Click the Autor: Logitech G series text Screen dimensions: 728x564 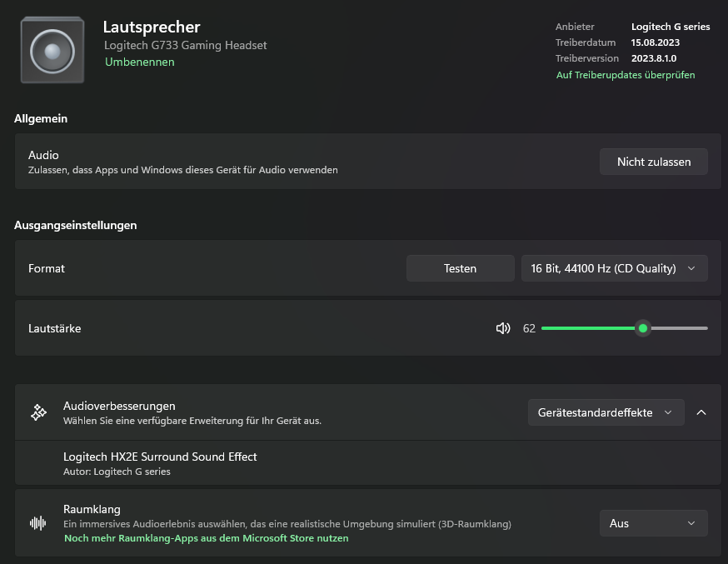click(117, 472)
